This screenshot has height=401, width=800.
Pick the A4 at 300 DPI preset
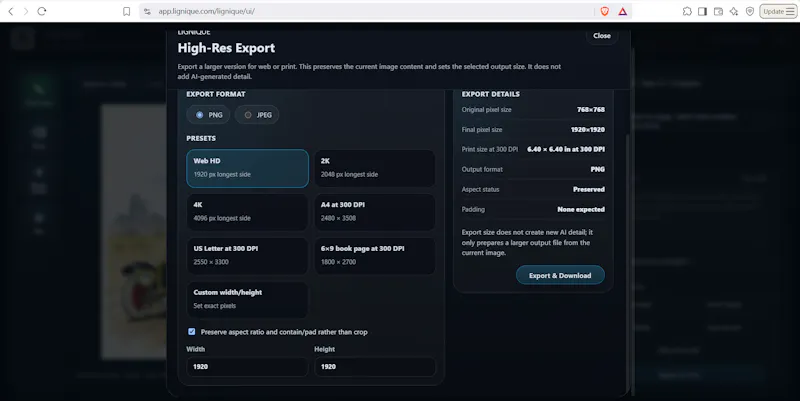375,212
